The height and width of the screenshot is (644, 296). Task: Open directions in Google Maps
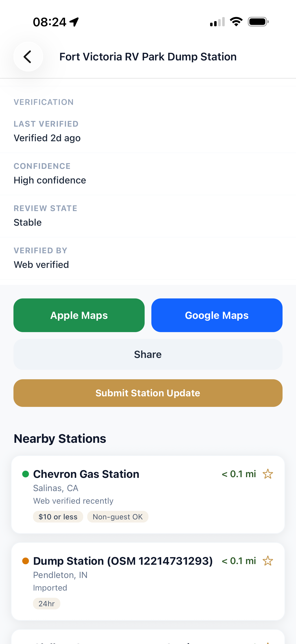[217, 315]
